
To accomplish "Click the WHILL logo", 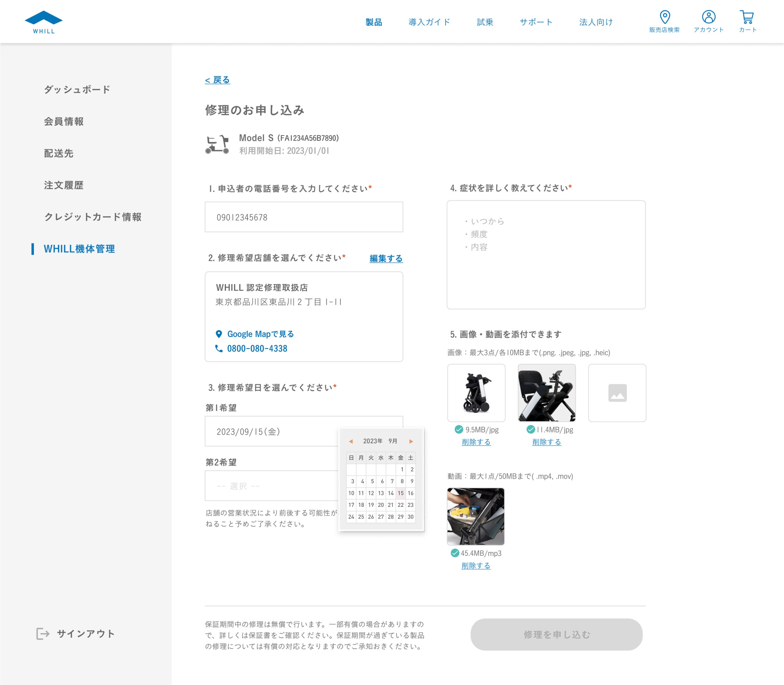I will coord(43,22).
